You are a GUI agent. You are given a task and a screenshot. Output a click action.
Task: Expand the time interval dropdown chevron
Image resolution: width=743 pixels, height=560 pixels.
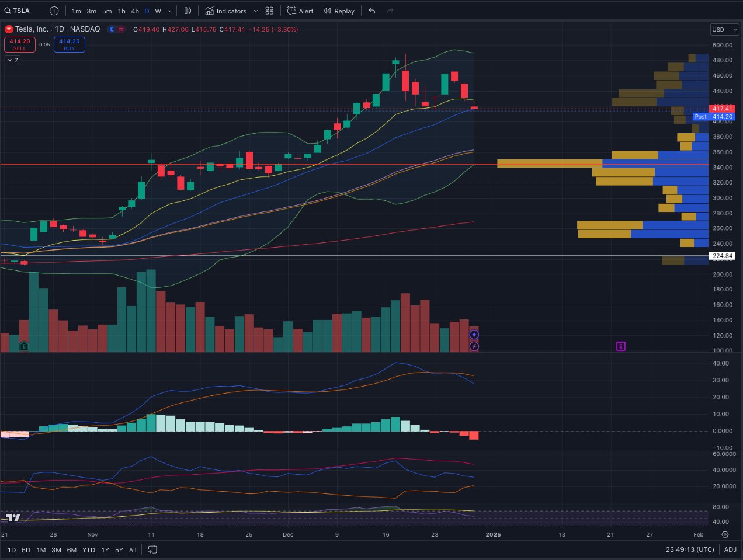(170, 11)
